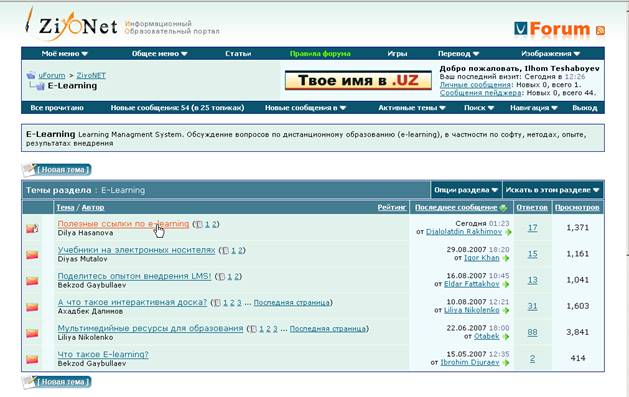The image size is (629, 397).
Task: Go to last post arrow by Djalolatdin Rakhimov
Action: click(x=508, y=232)
